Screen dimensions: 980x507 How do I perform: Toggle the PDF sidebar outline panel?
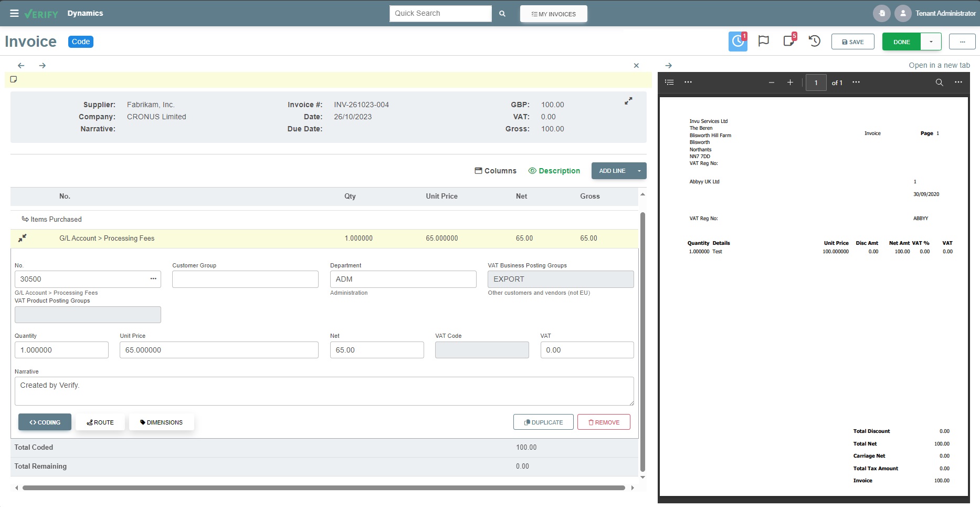(x=669, y=82)
